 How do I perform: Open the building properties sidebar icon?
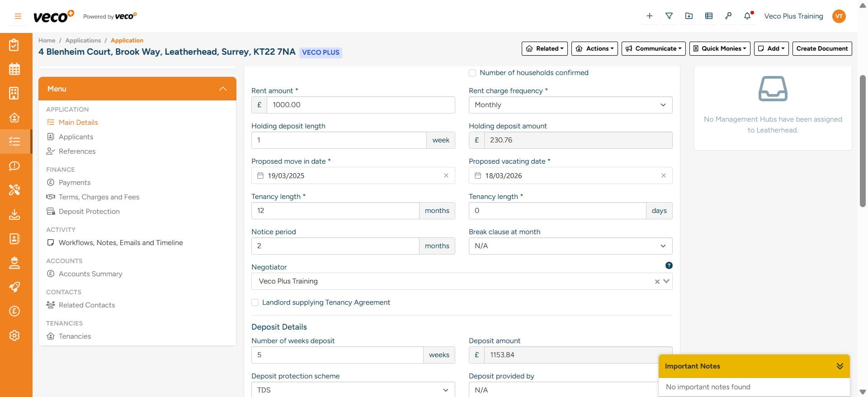click(x=14, y=93)
